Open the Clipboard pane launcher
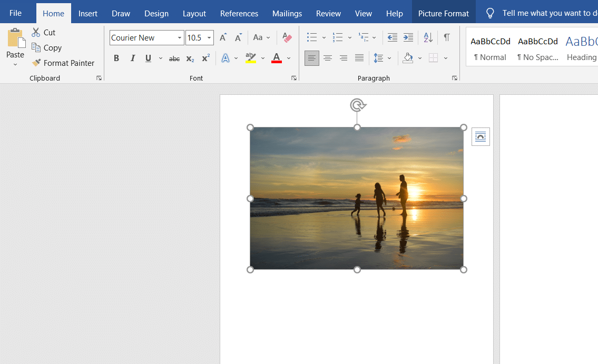This screenshot has height=364, width=598. [99, 78]
